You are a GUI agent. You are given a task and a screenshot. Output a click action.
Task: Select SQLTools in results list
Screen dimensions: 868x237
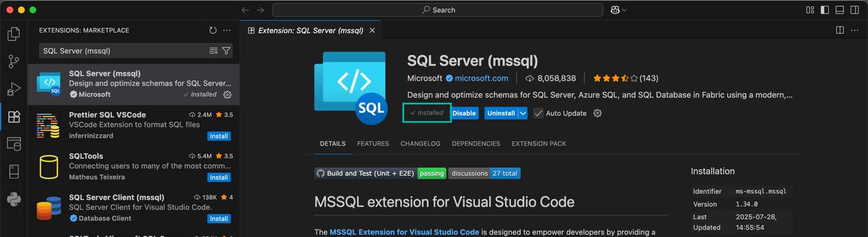coord(134,167)
